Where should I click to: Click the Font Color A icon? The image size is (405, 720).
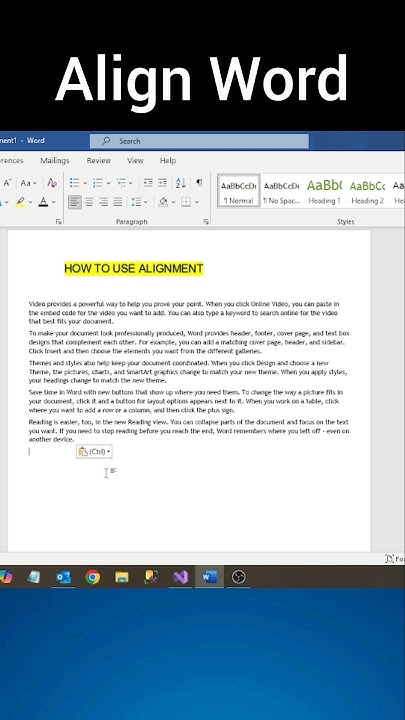point(43,202)
